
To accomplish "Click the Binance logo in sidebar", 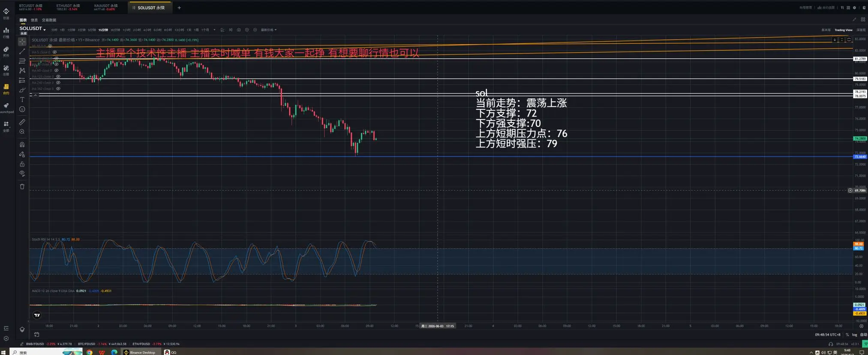I will point(6,12).
